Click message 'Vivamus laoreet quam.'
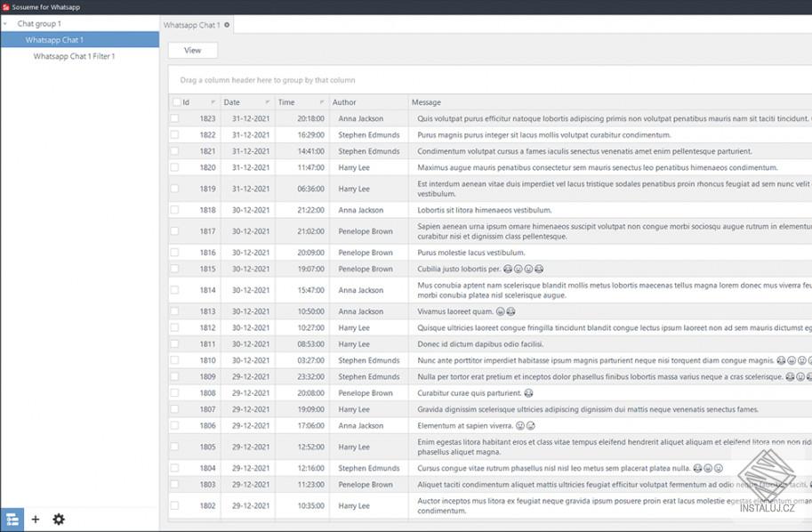The height and width of the screenshot is (532, 812). click(455, 311)
